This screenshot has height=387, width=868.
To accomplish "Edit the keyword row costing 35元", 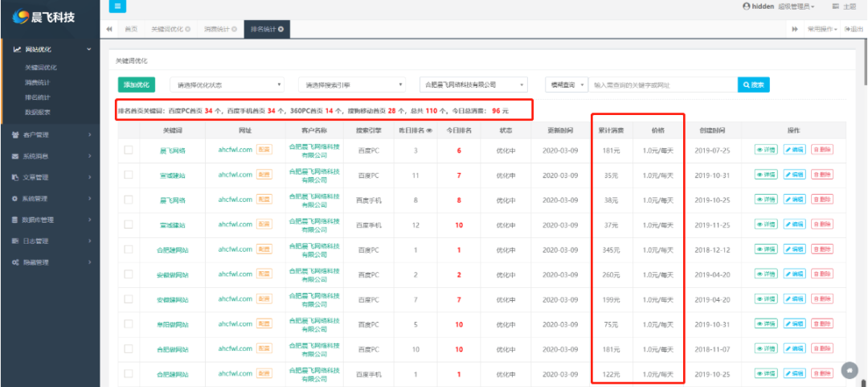I will 794,175.
